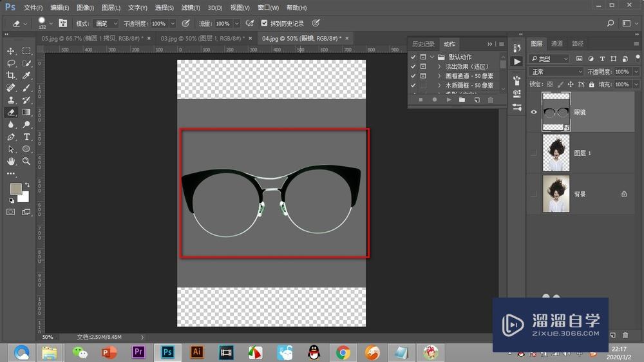Select the Crop tool
This screenshot has width=644, height=362.
(x=11, y=75)
